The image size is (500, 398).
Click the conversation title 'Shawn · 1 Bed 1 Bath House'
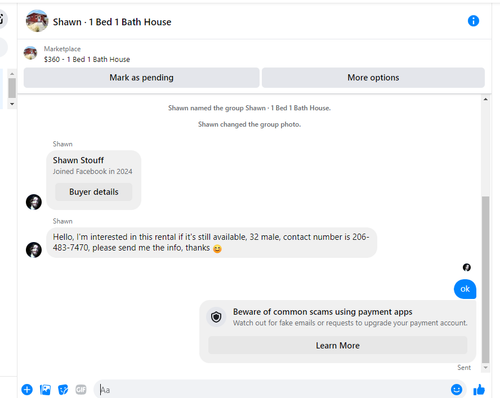pos(112,22)
